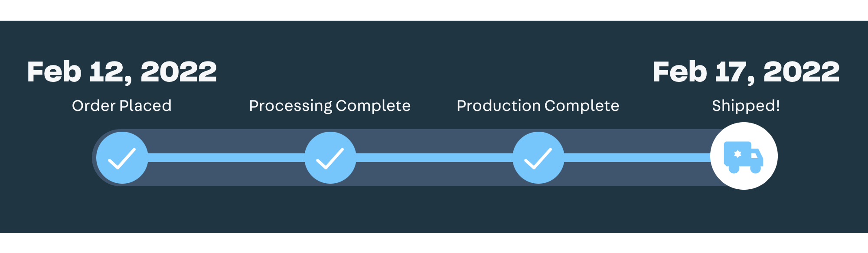Image resolution: width=868 pixels, height=253 pixels.
Task: Click the truck's rear wheel
Action: 734,169
